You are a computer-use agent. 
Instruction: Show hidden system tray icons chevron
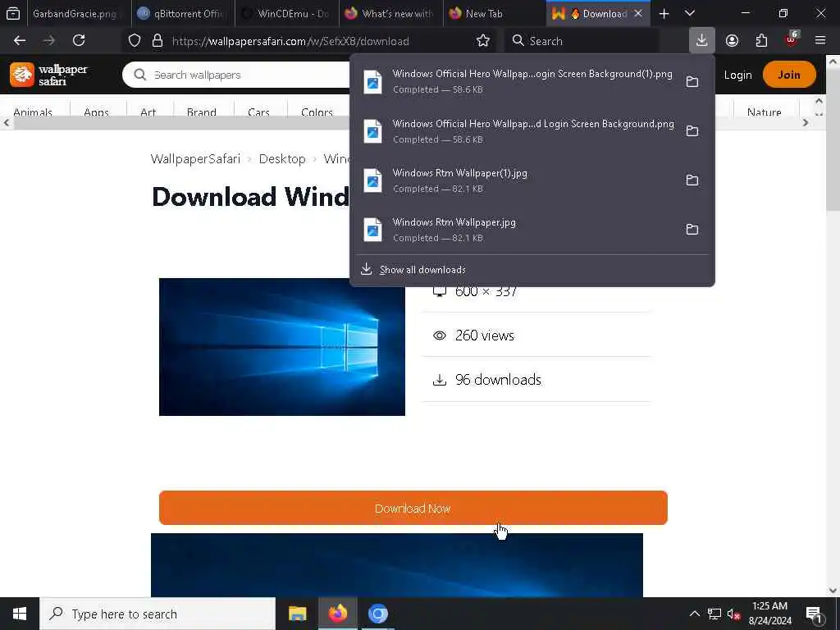pos(694,614)
